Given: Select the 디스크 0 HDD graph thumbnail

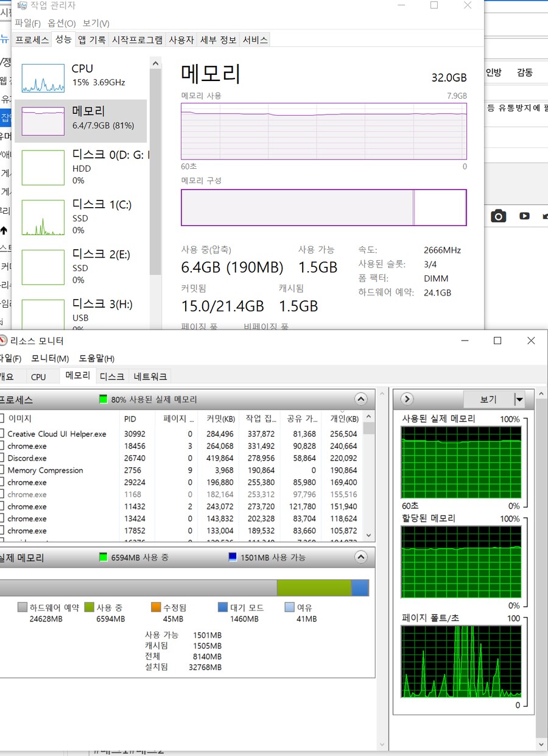Looking at the screenshot, I should click(43, 168).
